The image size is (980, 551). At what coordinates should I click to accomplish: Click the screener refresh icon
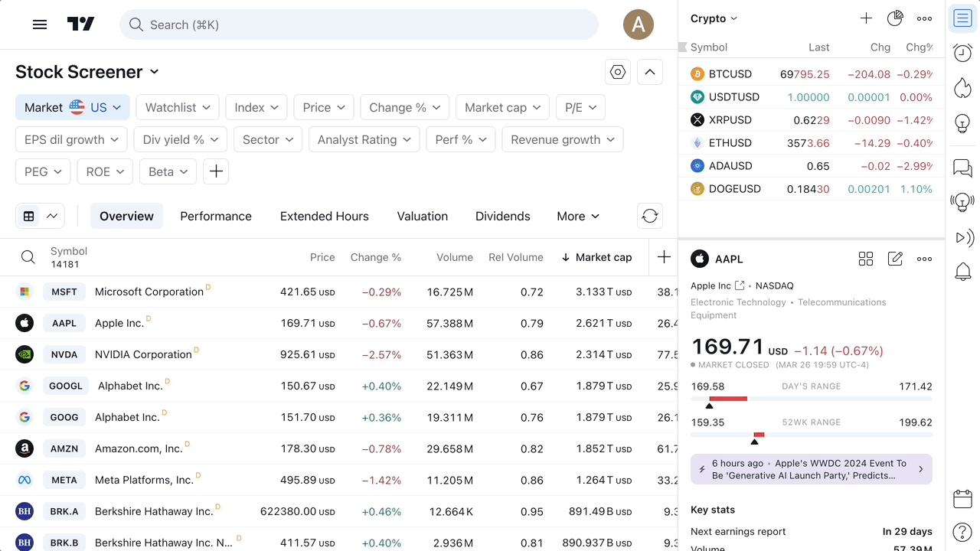pyautogui.click(x=650, y=216)
